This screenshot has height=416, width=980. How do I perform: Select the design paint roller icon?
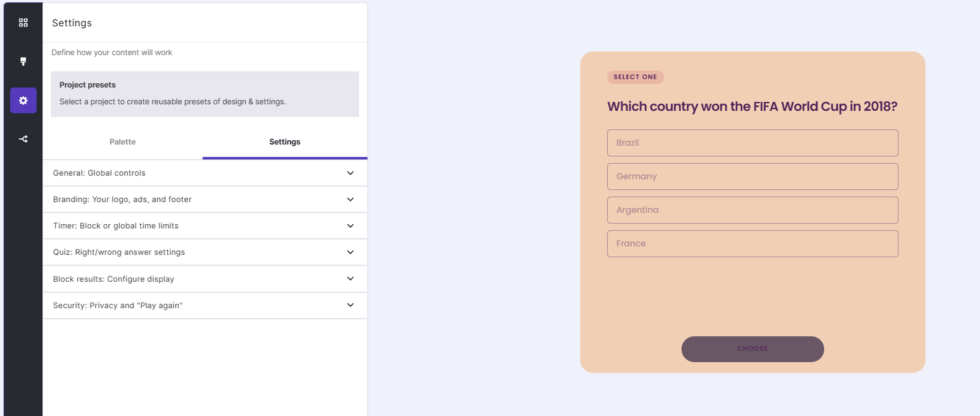tap(23, 61)
